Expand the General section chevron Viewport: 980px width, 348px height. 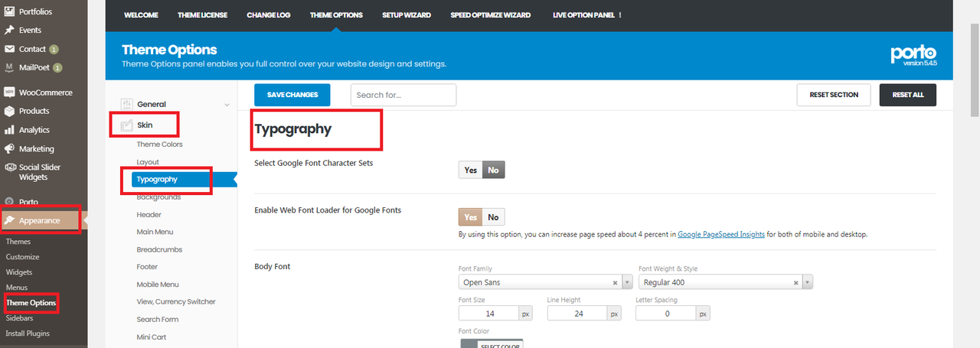pyautogui.click(x=227, y=105)
